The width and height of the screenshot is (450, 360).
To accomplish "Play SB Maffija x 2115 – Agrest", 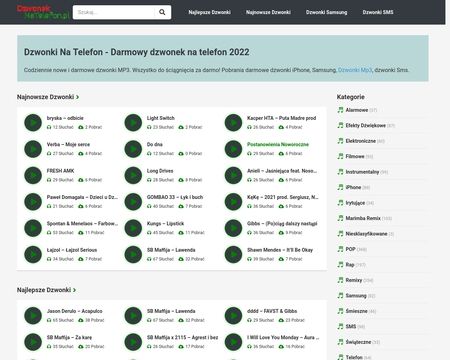I will tap(133, 342).
